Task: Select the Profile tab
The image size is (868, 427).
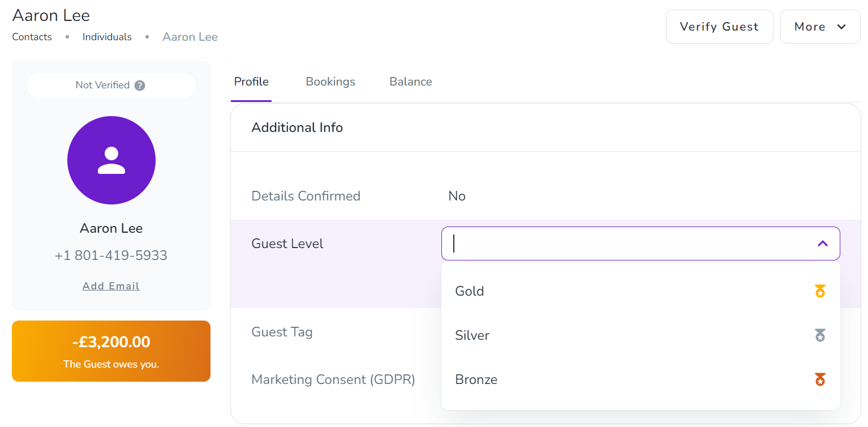Action: 251,82
